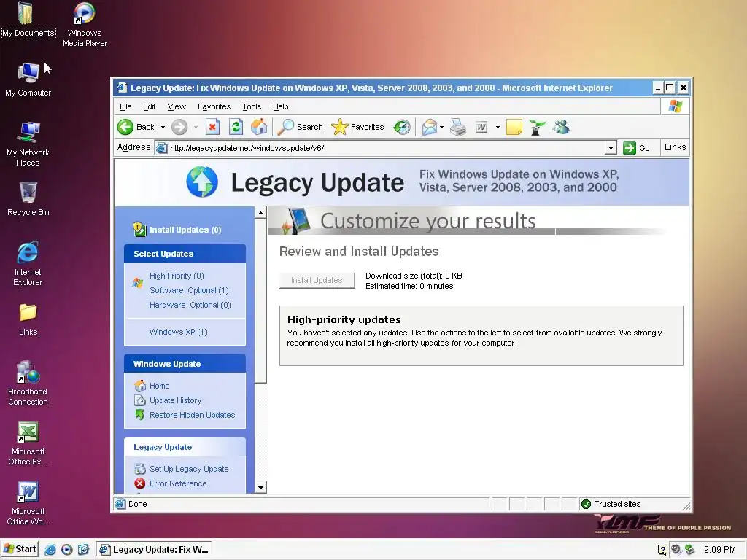The width and height of the screenshot is (747, 560).
Task: Click Legacy Update taskbar button
Action: 153,550
